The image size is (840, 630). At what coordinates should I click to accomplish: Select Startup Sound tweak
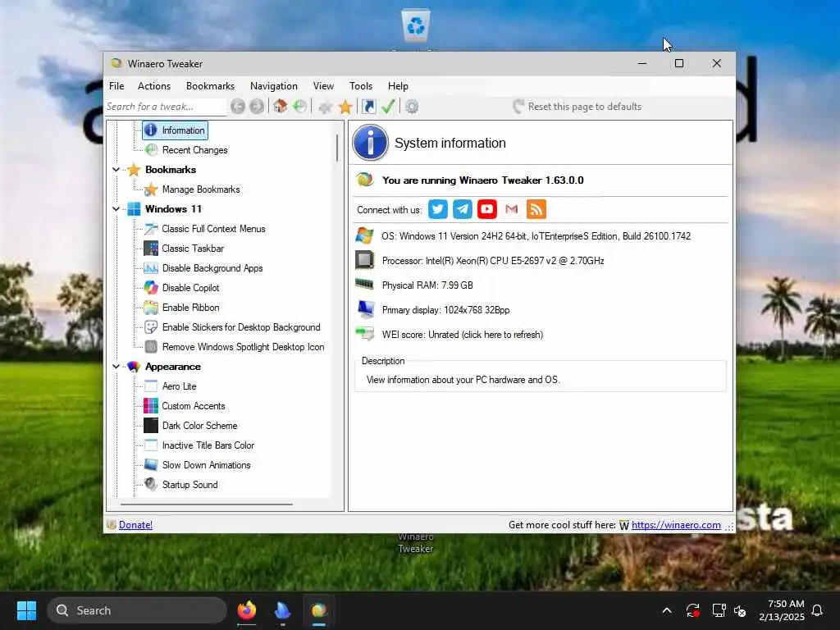click(189, 485)
